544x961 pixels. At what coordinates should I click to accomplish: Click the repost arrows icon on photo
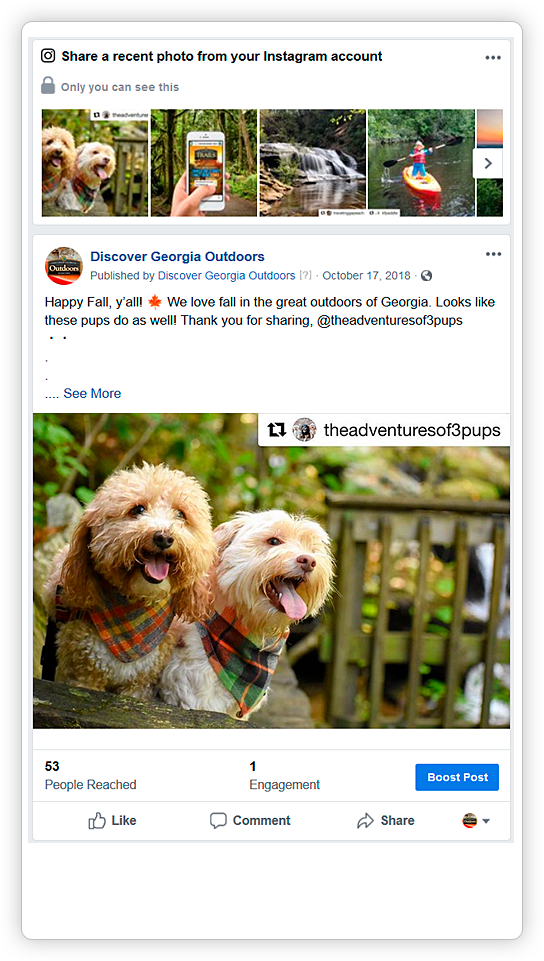277,430
